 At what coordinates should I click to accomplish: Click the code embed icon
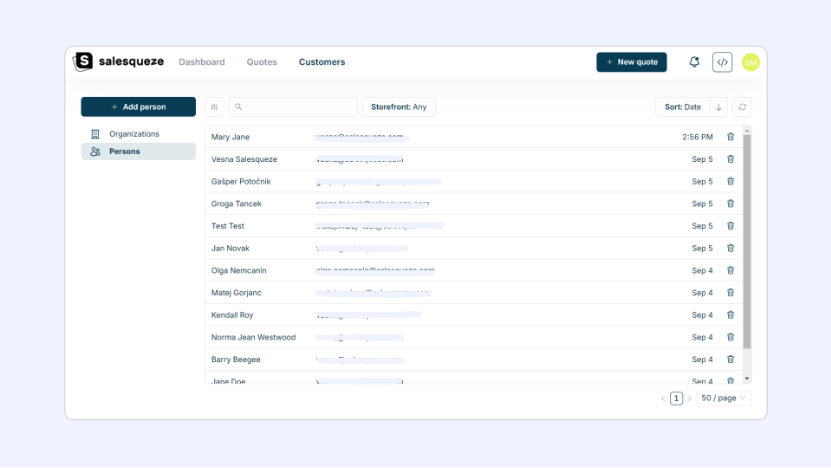click(722, 62)
